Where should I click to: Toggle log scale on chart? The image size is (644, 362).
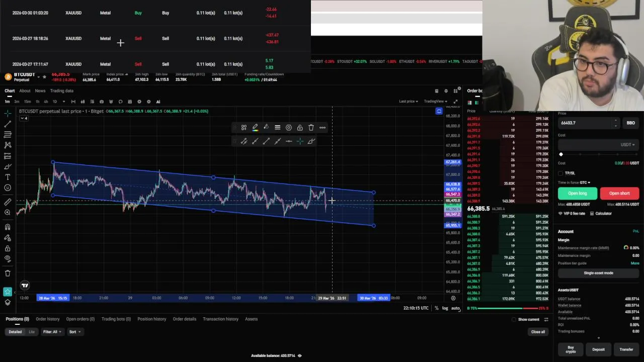coord(445,308)
